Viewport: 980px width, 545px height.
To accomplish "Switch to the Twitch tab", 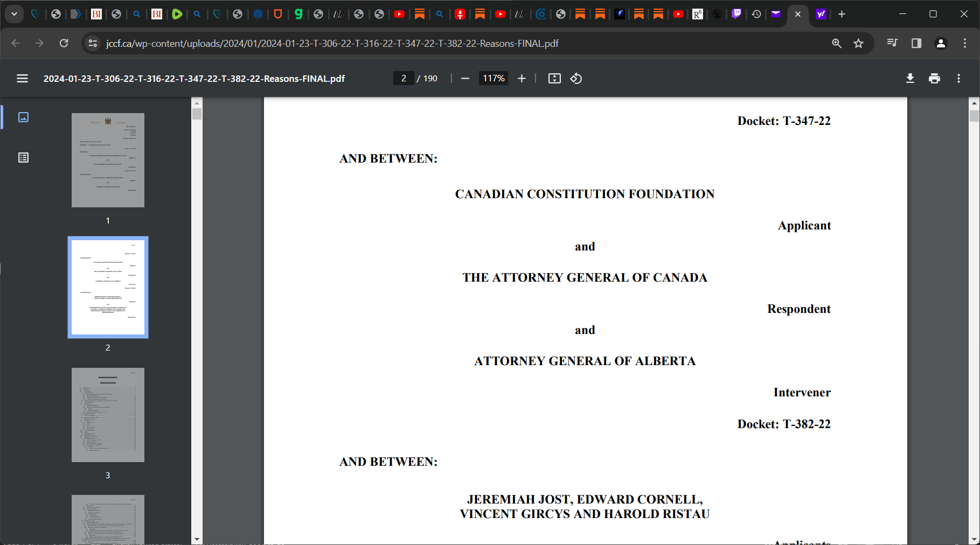I will [x=736, y=14].
